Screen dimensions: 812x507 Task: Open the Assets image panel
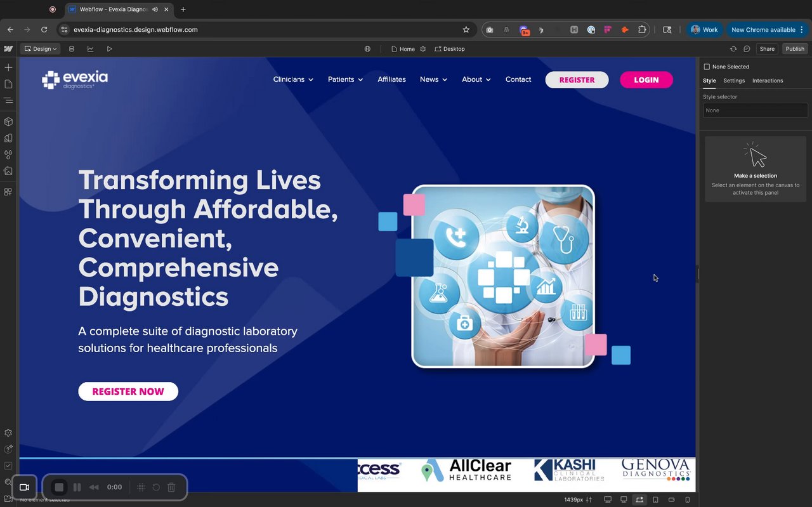[8, 171]
